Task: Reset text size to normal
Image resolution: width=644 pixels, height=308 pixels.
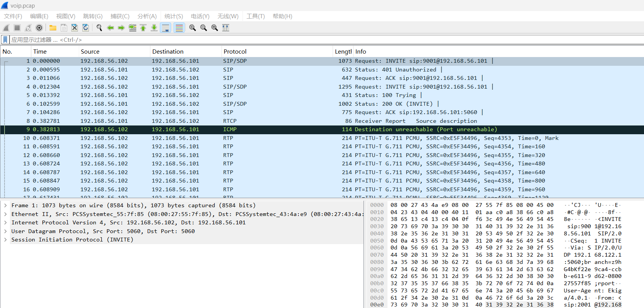Action: click(x=215, y=28)
